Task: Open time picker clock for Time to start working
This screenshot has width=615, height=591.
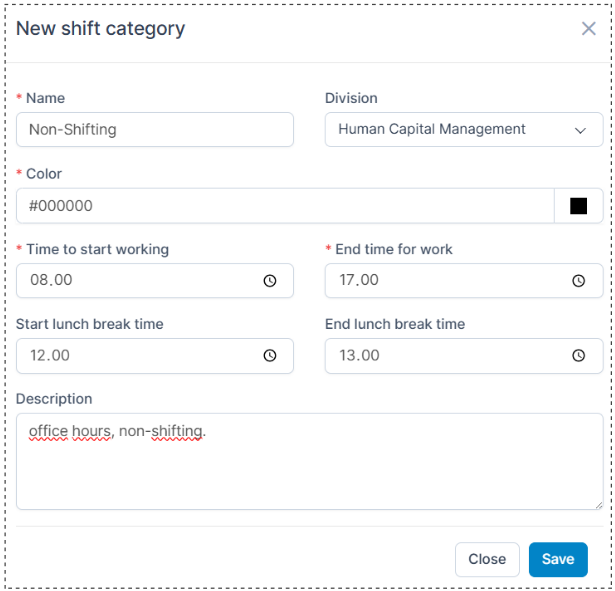Action: pyautogui.click(x=269, y=281)
